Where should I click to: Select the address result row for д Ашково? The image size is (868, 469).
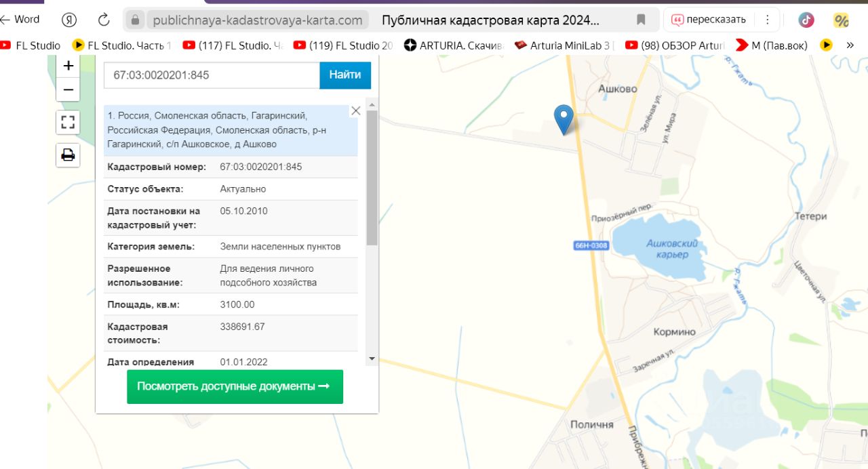[231, 130]
